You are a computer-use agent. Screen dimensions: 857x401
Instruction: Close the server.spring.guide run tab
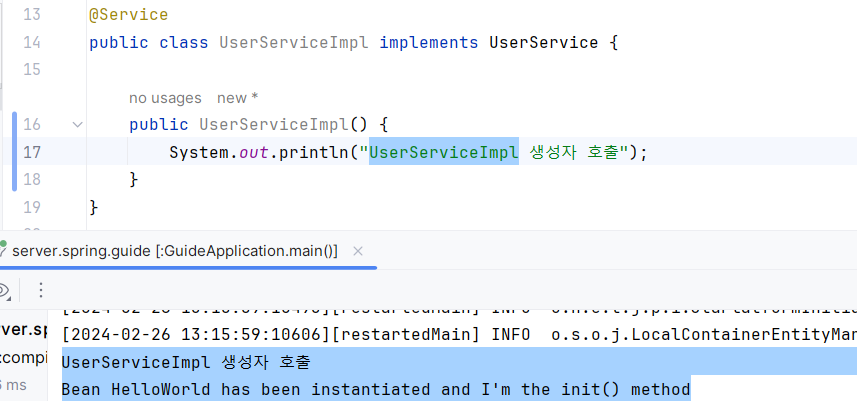(358, 251)
